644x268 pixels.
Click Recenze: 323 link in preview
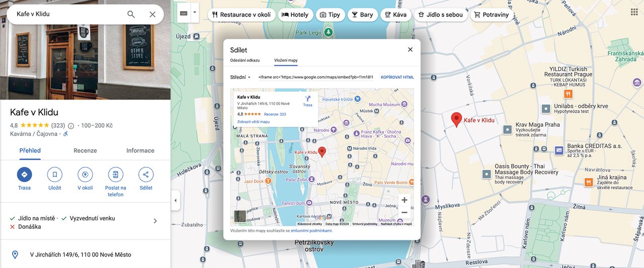tap(275, 115)
